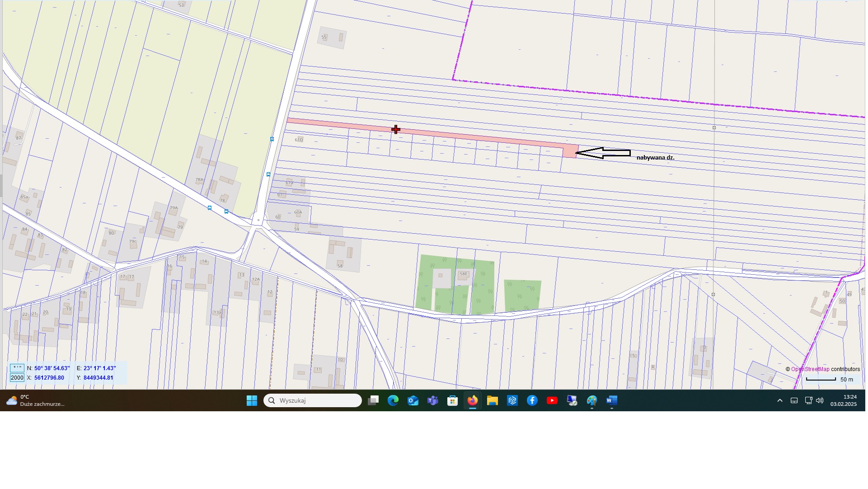Open Firefox from the taskbar
Screen dimensions: 868x489
click(473, 401)
